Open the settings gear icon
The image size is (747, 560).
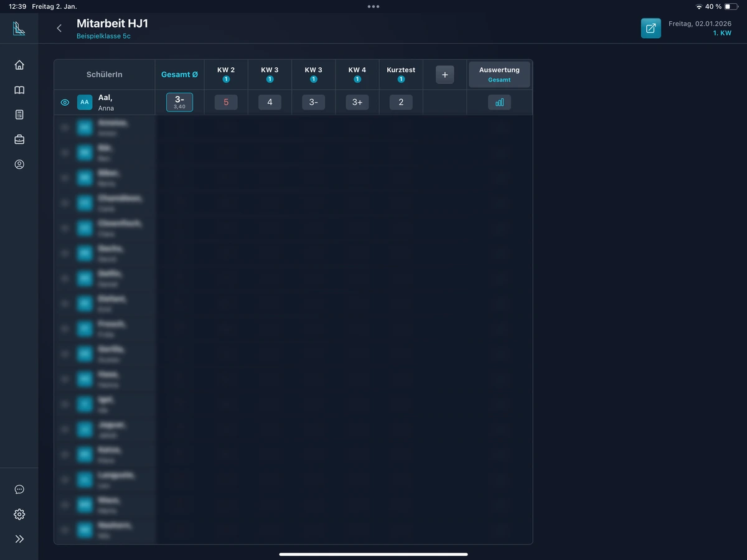(x=19, y=514)
